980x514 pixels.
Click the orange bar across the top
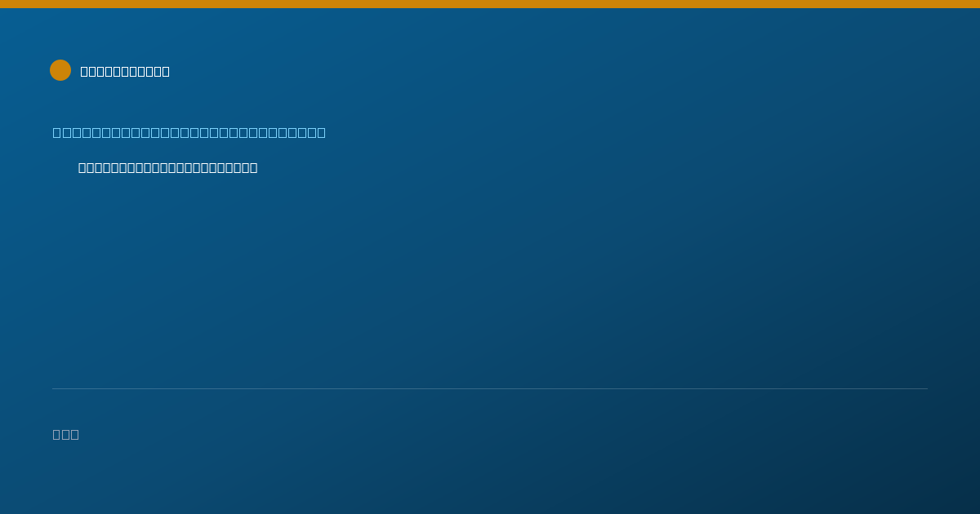tap(490, 4)
